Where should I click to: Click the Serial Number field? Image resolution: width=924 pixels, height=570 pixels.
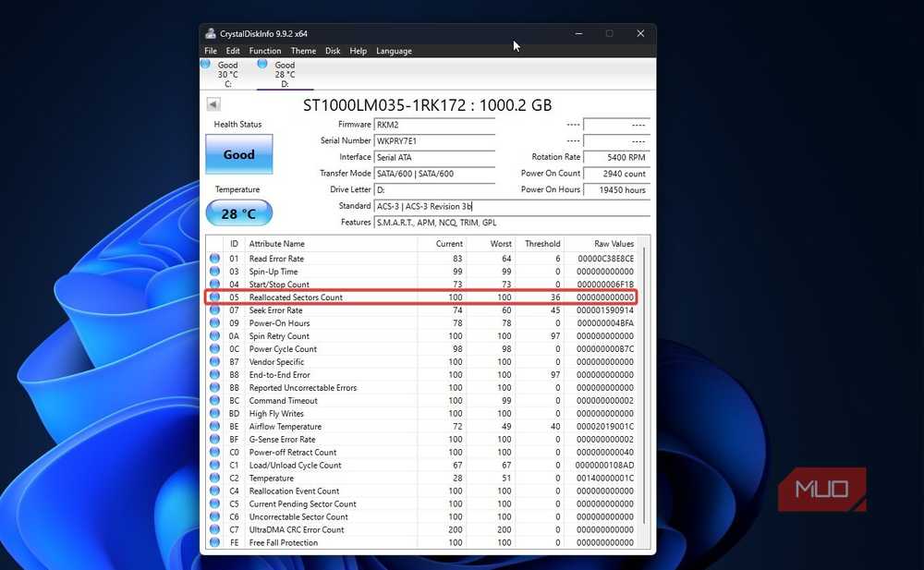pyautogui.click(x=434, y=140)
